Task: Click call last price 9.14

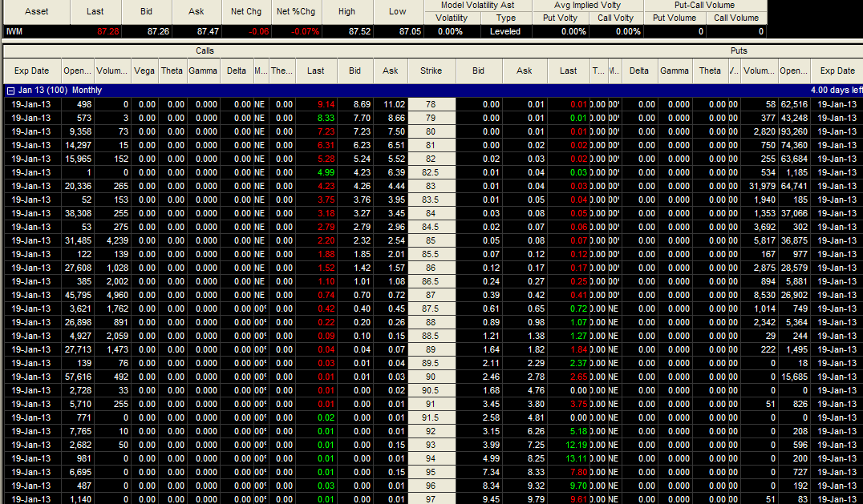Action: coord(326,104)
